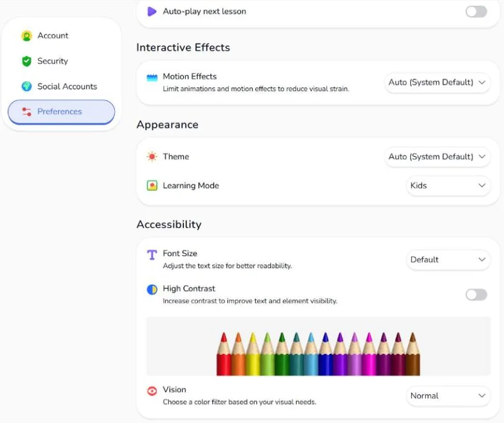The width and height of the screenshot is (504, 423).
Task: Click the purple Auto-play triangle icon
Action: point(152,11)
